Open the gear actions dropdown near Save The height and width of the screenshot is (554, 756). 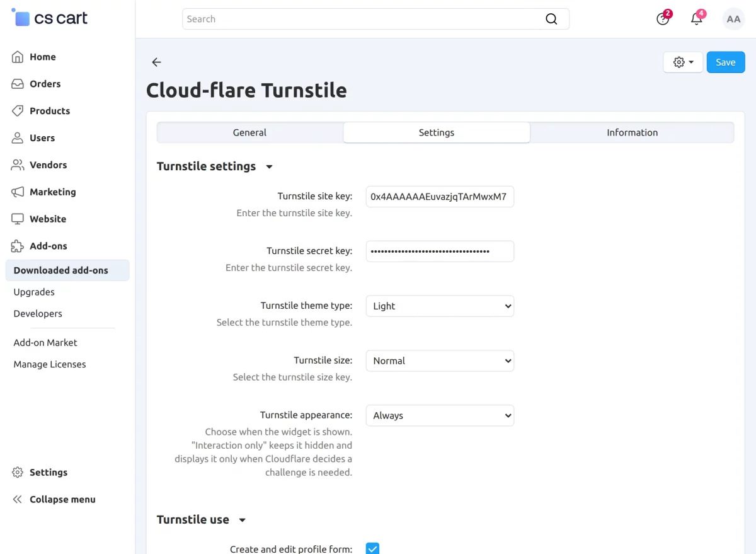[x=683, y=62]
